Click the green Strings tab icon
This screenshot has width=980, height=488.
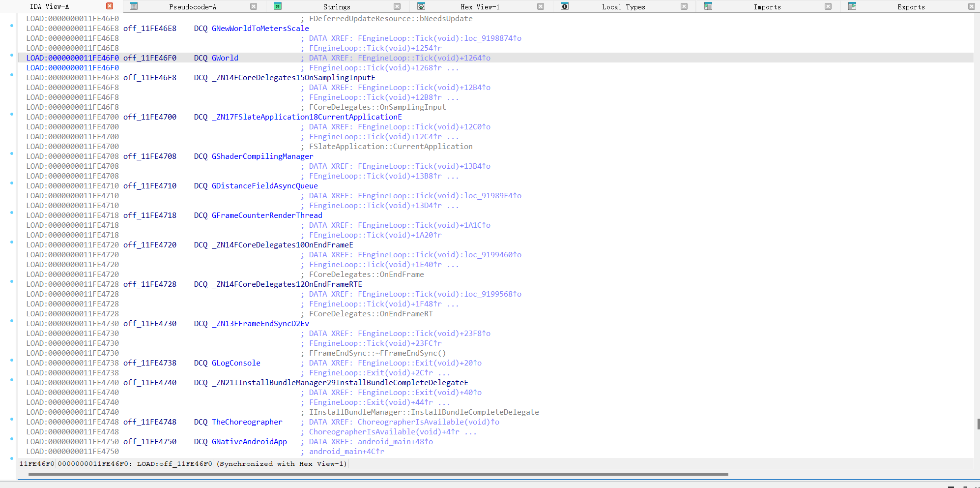tap(278, 6)
